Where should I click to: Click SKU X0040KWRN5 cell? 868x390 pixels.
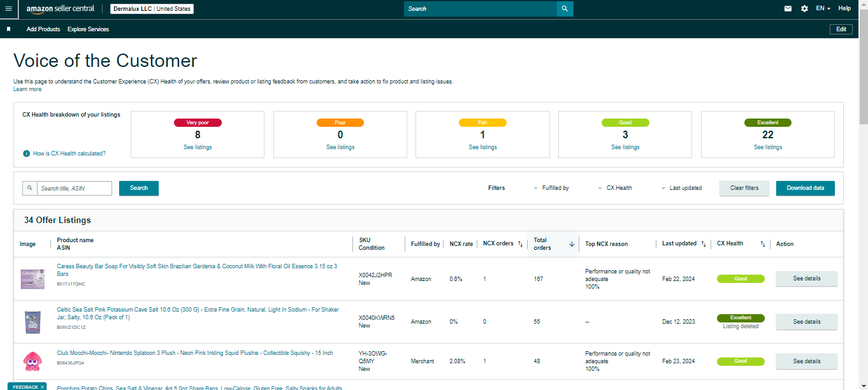tap(377, 318)
